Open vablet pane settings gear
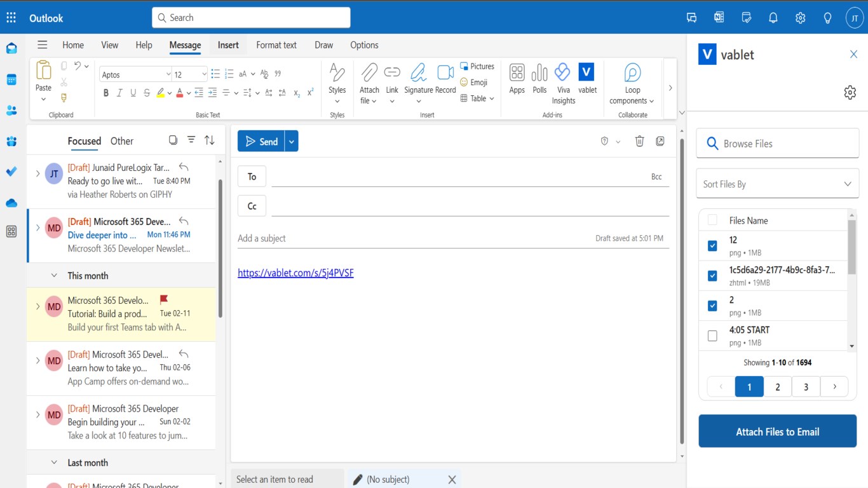Screen dimensions: 868x488 [x=850, y=93]
